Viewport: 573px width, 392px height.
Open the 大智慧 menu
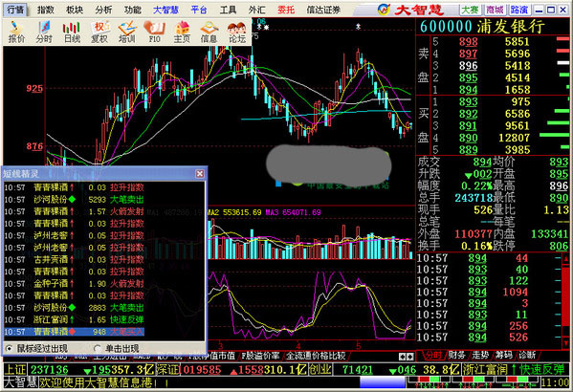tap(165, 10)
